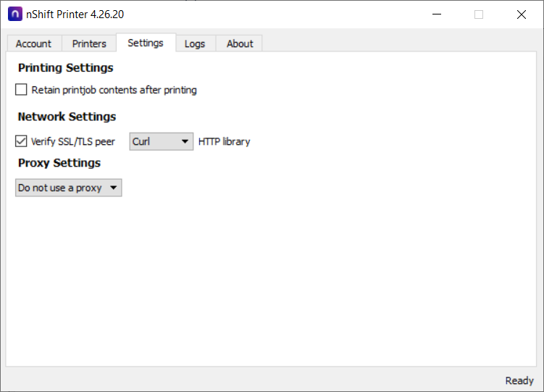
Task: Click the Verify SSL/TLS peer label
Action: point(73,141)
